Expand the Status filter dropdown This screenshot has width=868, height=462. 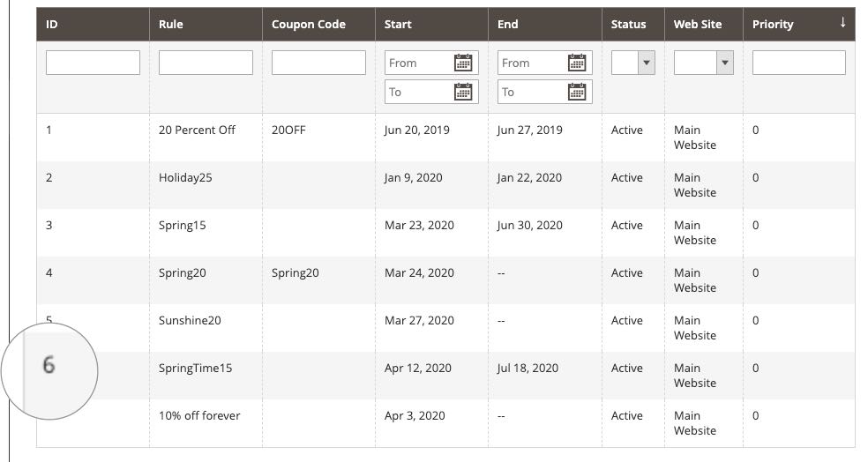point(633,63)
